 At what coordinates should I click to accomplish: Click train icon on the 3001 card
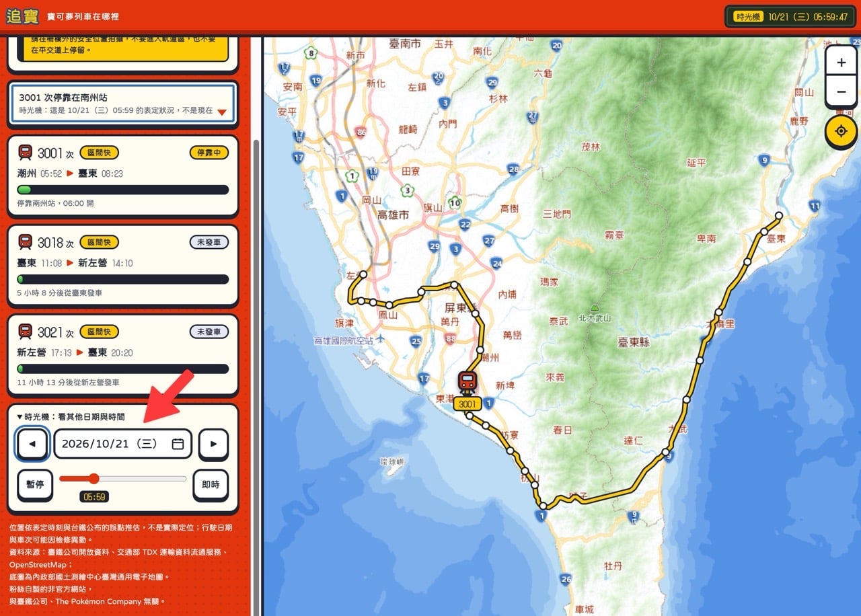click(26, 152)
